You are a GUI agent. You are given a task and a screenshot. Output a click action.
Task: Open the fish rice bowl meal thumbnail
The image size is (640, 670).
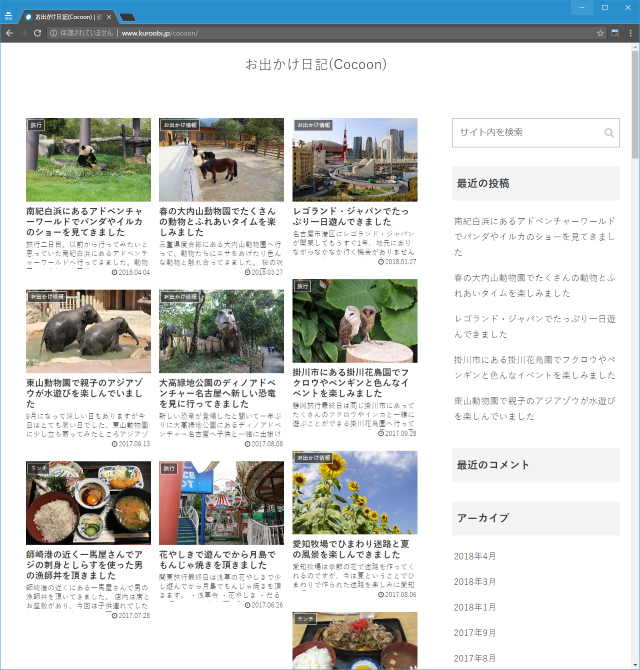pyautogui.click(x=88, y=502)
